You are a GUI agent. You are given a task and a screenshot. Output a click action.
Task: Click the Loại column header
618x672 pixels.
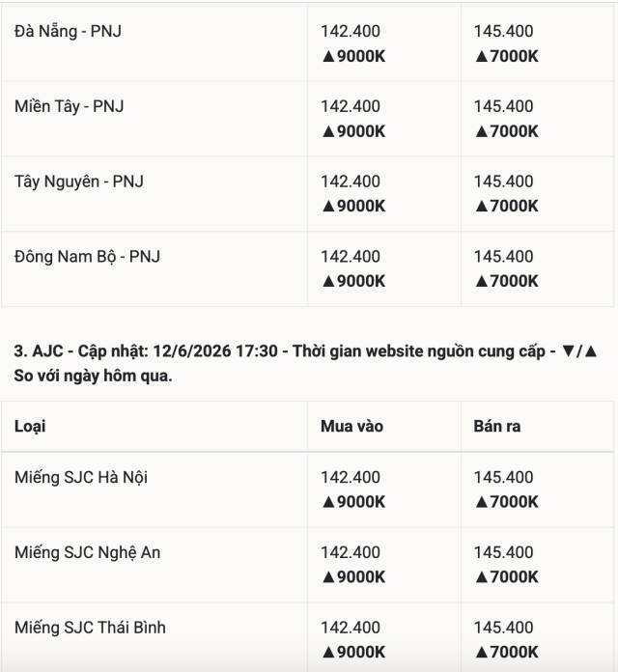point(30,427)
